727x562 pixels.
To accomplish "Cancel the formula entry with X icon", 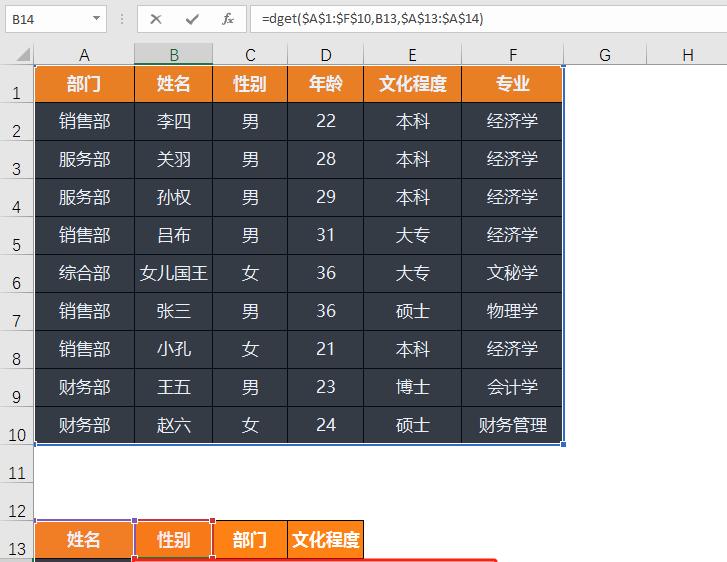I will 156,19.
